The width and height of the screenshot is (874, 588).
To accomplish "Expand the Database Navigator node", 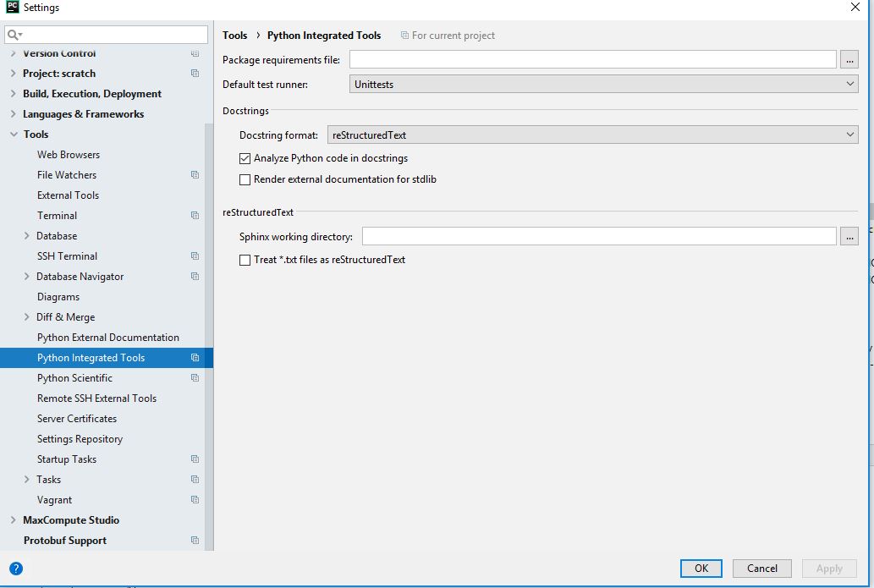I will [x=26, y=277].
